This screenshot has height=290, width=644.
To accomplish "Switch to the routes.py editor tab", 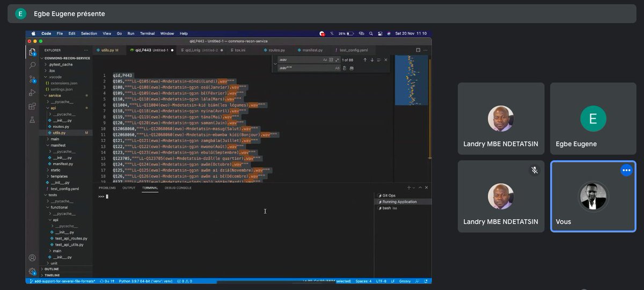I will 276,50.
